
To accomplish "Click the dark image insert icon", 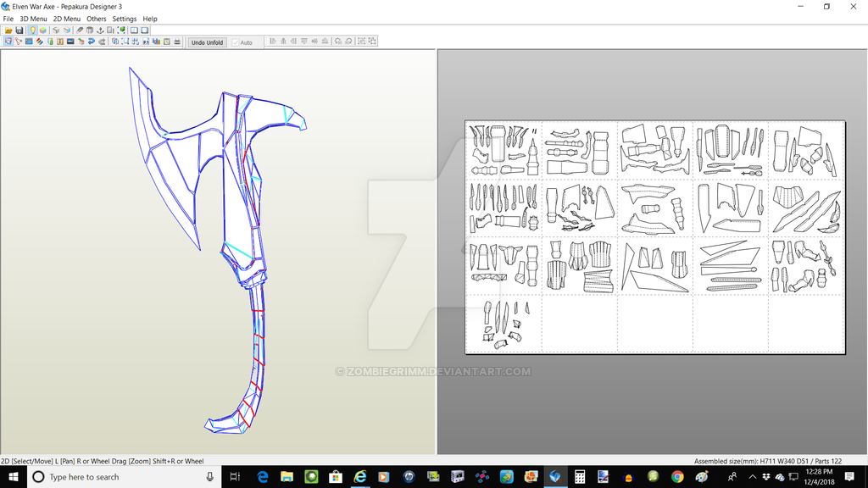I will [x=70, y=42].
